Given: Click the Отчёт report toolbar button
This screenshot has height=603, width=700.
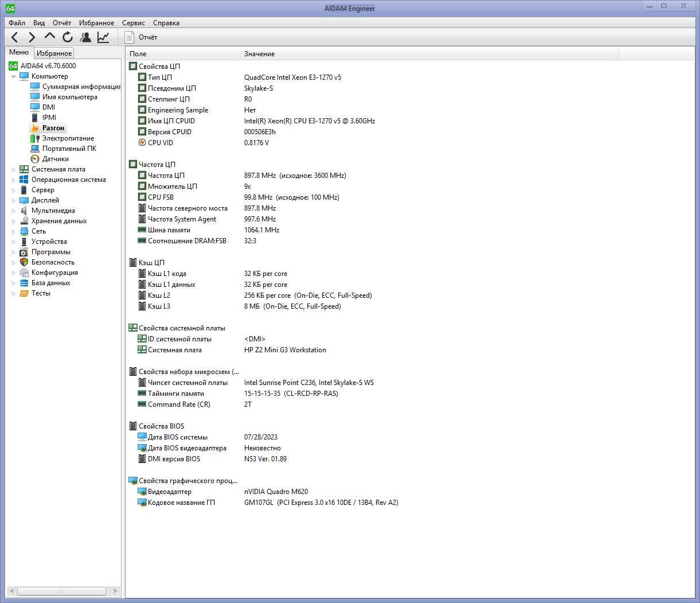Looking at the screenshot, I should [x=141, y=37].
